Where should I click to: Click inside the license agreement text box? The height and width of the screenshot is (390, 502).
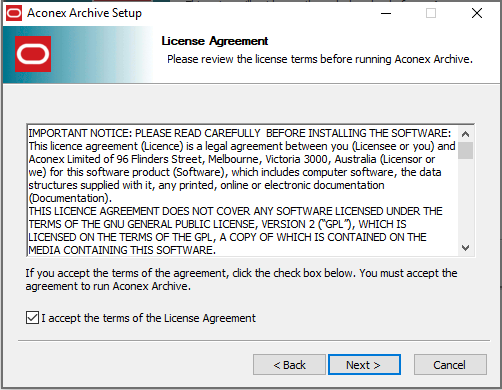coord(242,191)
